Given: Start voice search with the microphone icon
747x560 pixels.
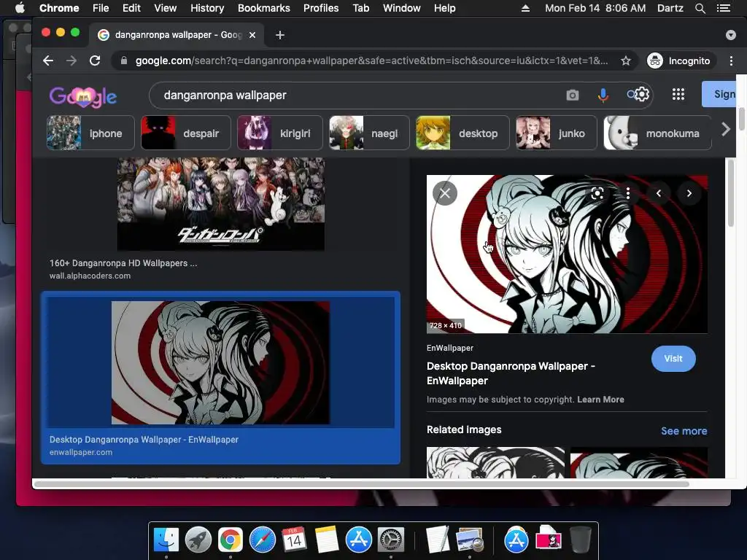Looking at the screenshot, I should (x=603, y=96).
